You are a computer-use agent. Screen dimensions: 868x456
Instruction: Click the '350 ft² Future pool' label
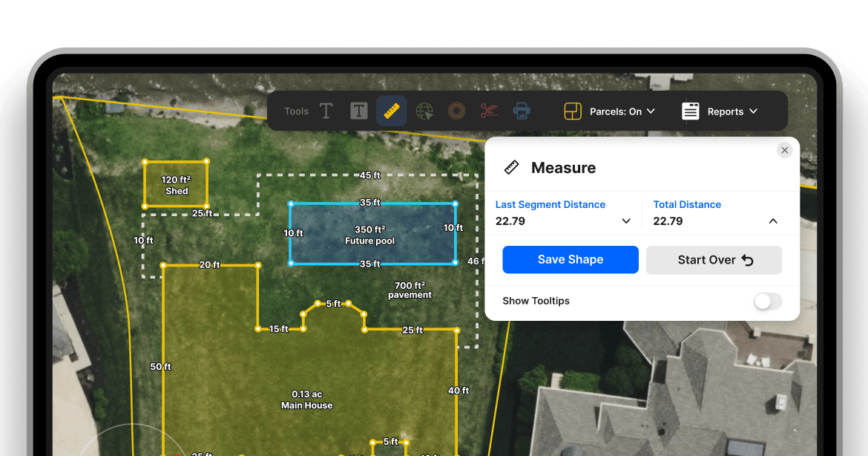(x=369, y=235)
